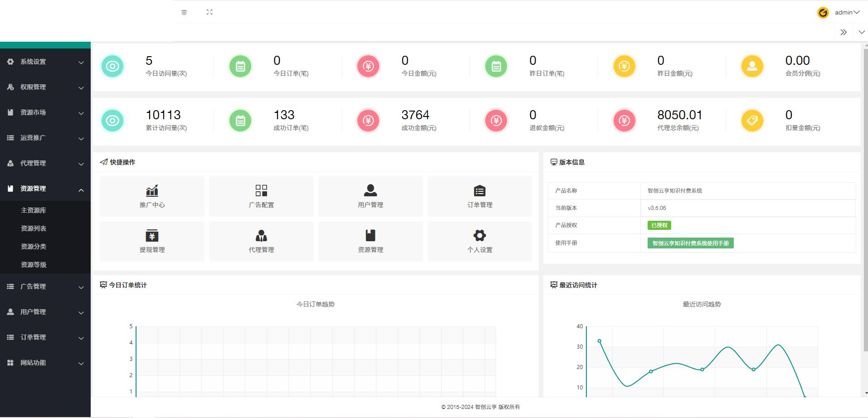
Task: Open the 广告配置 quick action
Action: tap(261, 196)
